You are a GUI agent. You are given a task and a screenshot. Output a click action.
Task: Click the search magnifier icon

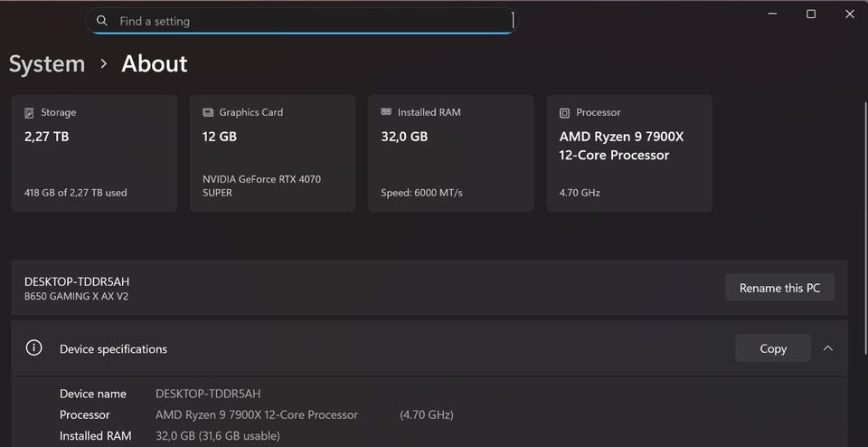pos(102,21)
